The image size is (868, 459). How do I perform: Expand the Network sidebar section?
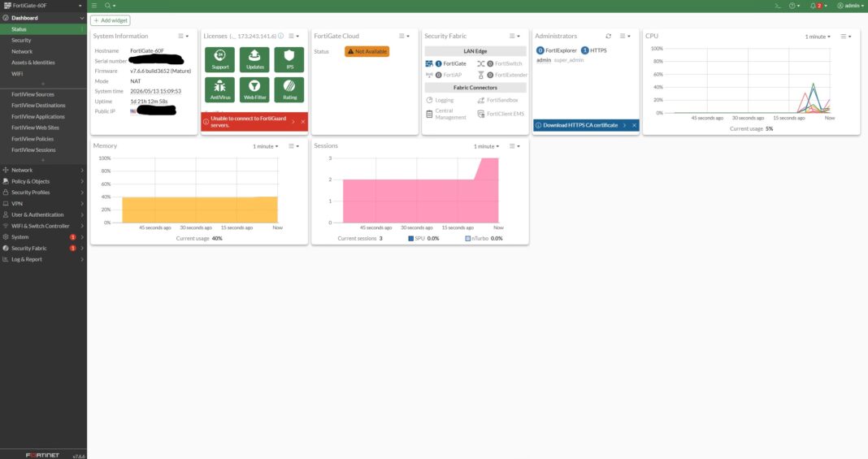pyautogui.click(x=43, y=171)
